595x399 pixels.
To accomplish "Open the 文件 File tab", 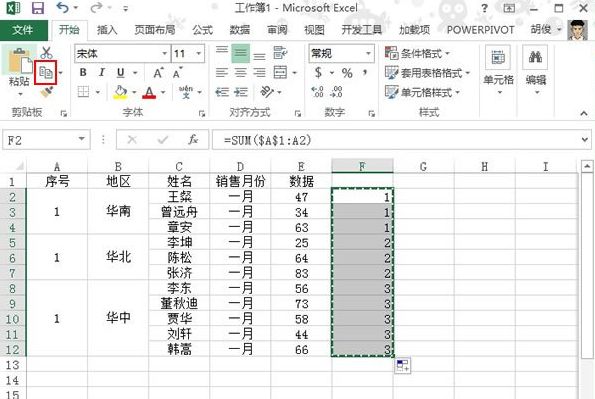I will [x=23, y=30].
